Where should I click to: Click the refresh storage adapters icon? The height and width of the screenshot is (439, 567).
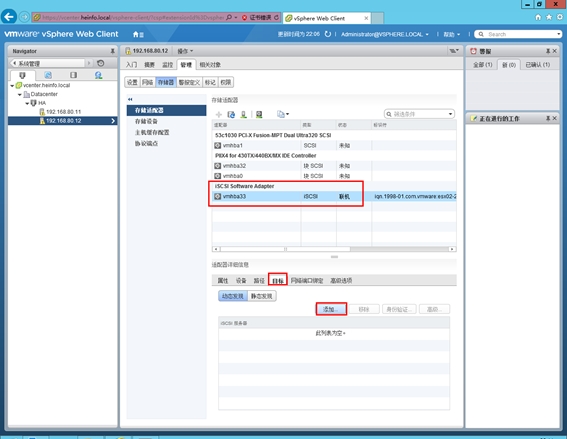click(231, 114)
